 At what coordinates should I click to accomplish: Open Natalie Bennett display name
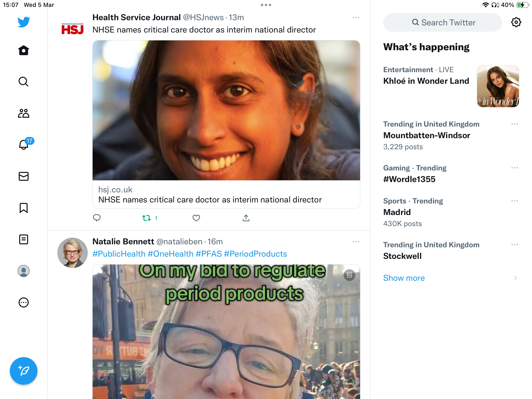pyautogui.click(x=123, y=241)
